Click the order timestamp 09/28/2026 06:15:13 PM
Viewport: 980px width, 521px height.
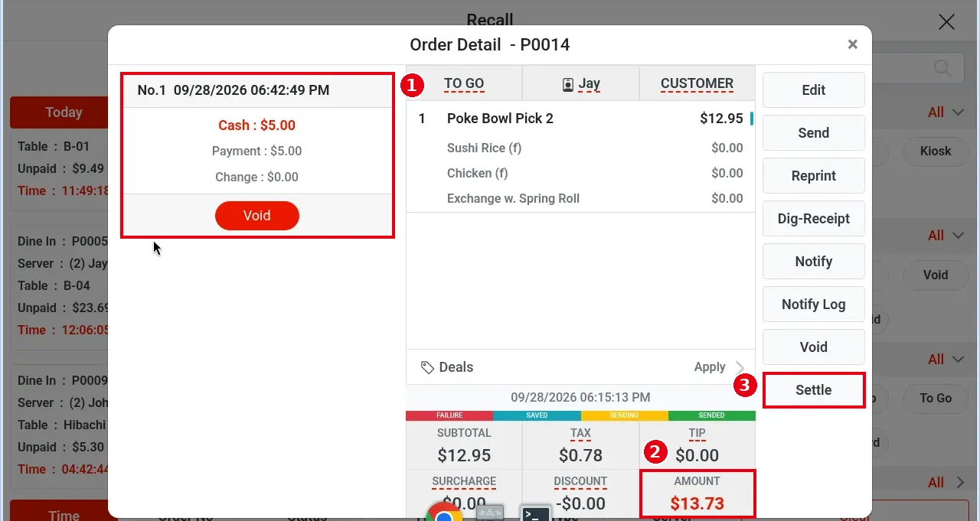580,397
